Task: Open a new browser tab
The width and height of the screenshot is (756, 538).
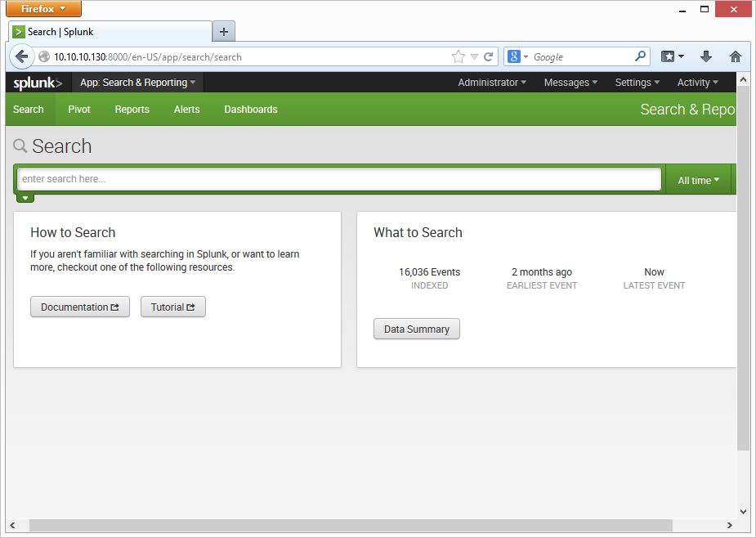Action: (x=224, y=32)
